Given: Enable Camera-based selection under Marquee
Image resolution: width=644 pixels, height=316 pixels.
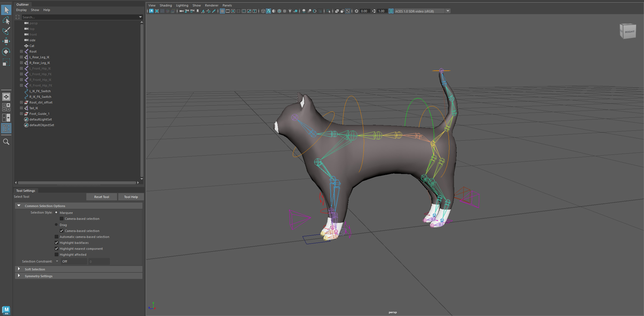Looking at the screenshot, I should pyautogui.click(x=61, y=219).
